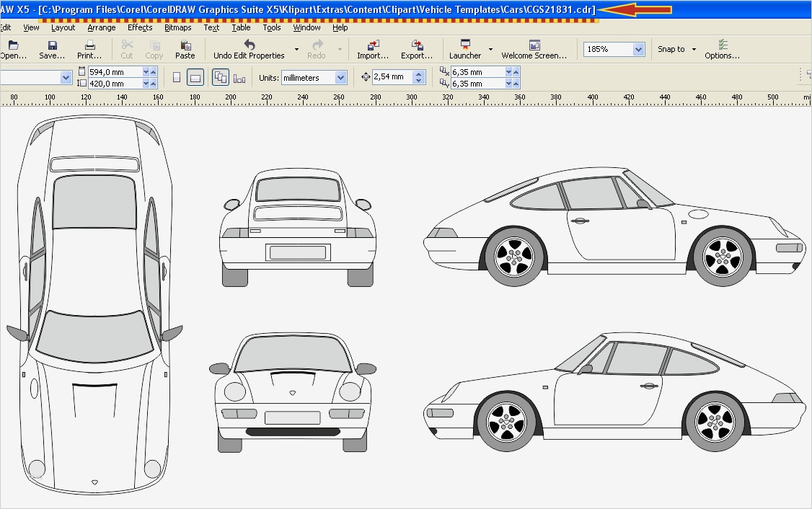Expand the Snap to dropdown
The width and height of the screenshot is (812, 509).
(694, 49)
